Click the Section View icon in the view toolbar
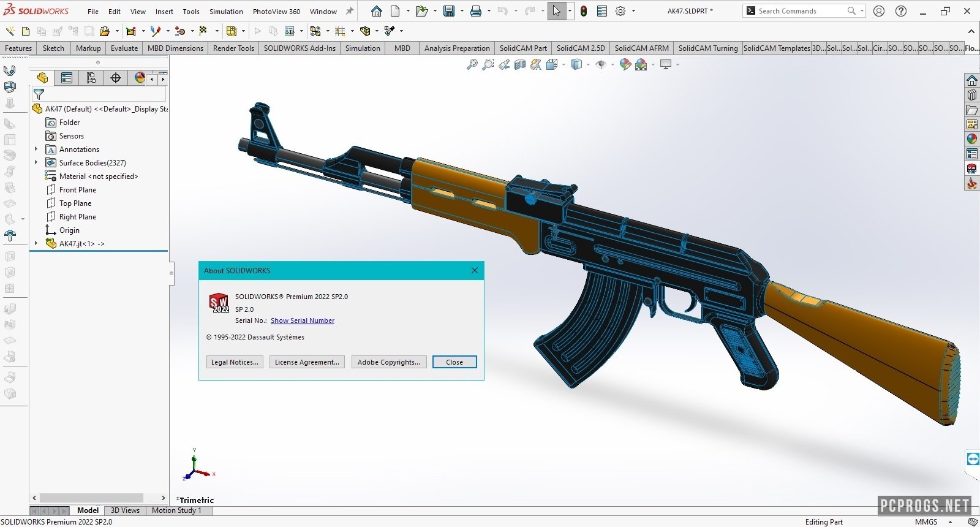This screenshot has height=527, width=980. coord(520,64)
